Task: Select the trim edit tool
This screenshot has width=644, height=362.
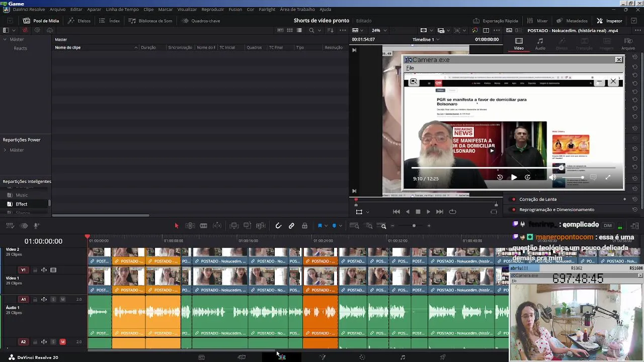Action: [190, 226]
